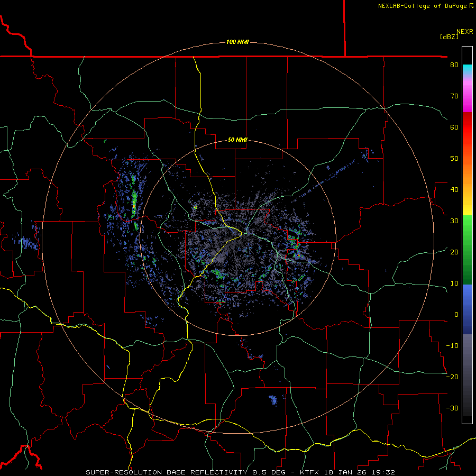Click the -10 value on the dBZ scale

(452, 345)
